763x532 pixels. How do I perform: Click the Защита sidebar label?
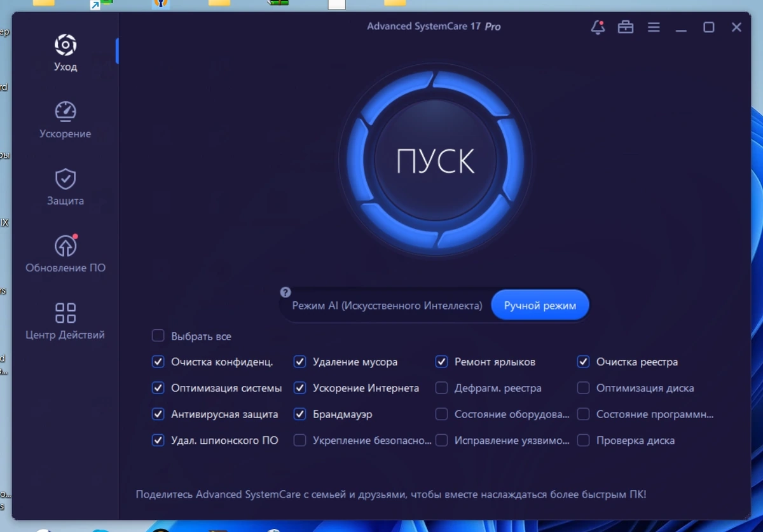(65, 201)
